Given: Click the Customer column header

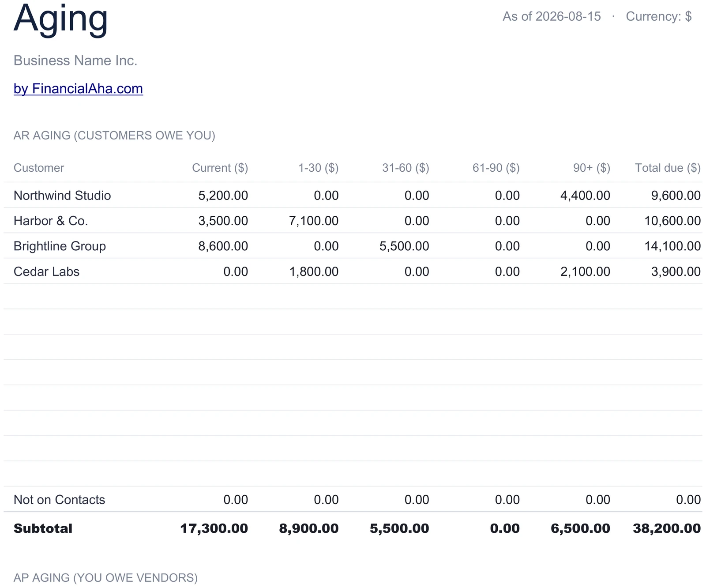Looking at the screenshot, I should (x=39, y=168).
